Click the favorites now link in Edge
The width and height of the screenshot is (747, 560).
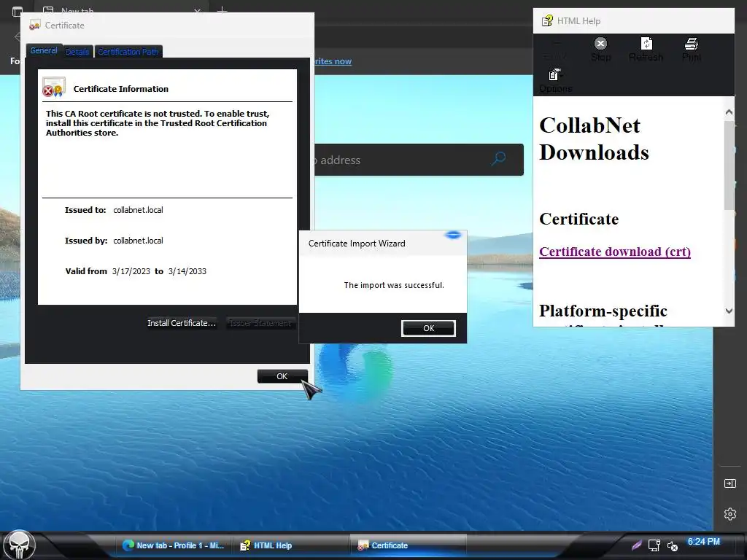pyautogui.click(x=333, y=61)
